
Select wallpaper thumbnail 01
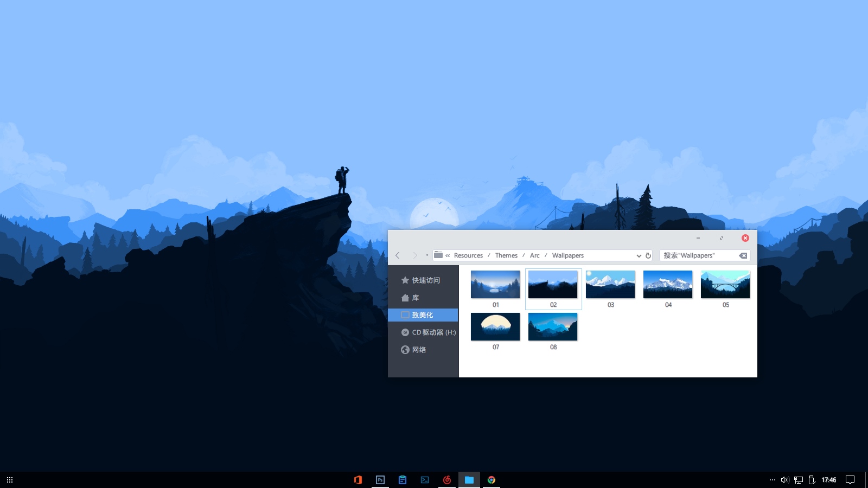tap(495, 285)
